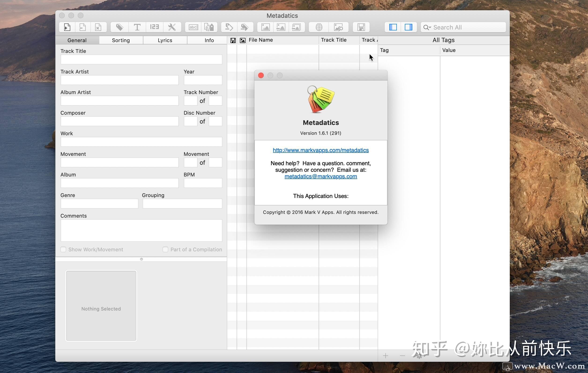
Task: Click the tag icon in toolbar
Action: pos(119,27)
